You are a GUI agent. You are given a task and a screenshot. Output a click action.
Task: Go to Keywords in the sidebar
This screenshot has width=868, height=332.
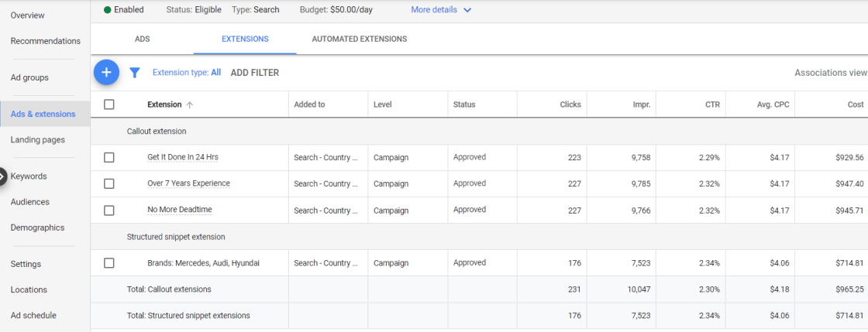coord(29,176)
